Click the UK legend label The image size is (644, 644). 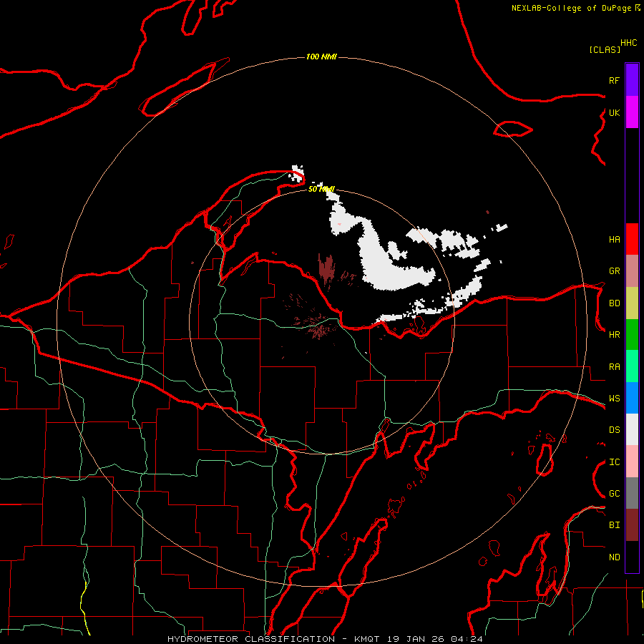pos(615,112)
